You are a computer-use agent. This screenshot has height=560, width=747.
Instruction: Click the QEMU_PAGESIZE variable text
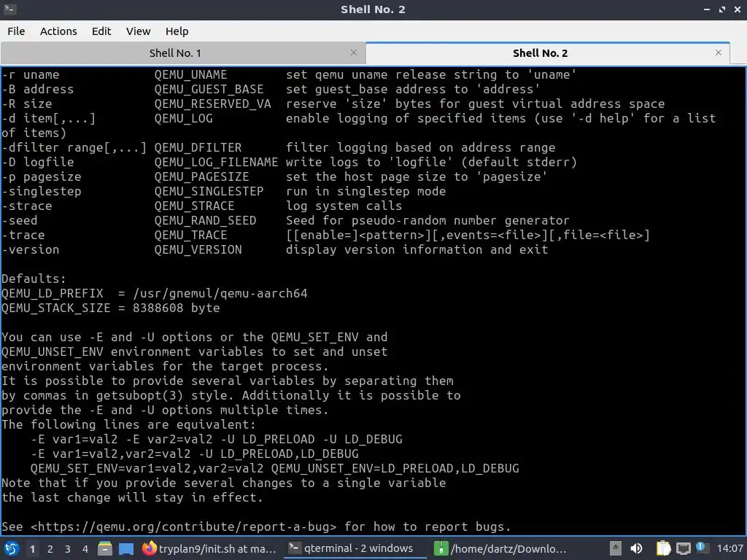pos(201,176)
